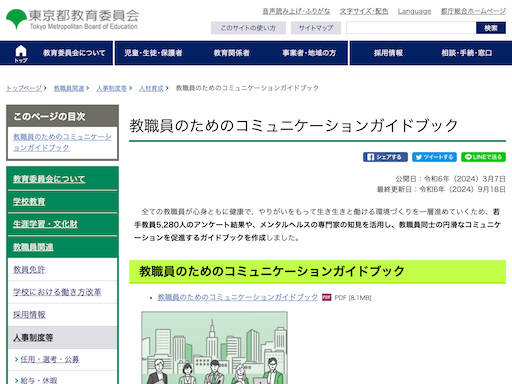Go to 教職員関連 breadcrumb link

coord(69,88)
